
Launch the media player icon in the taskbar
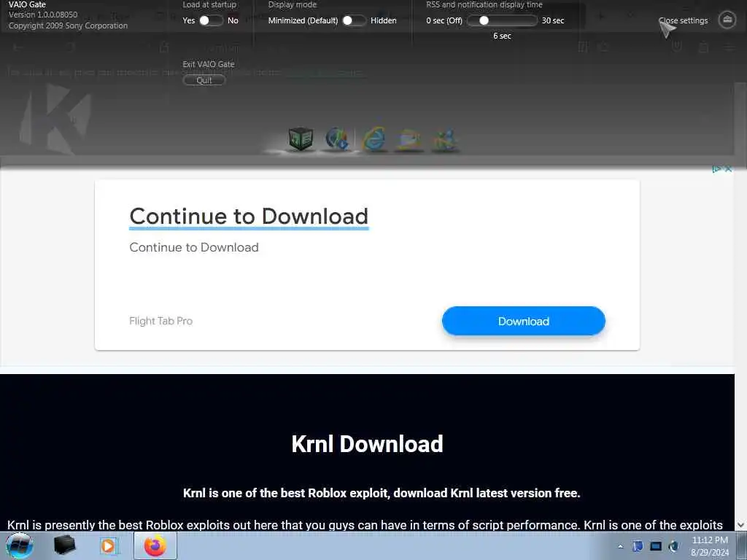(108, 545)
